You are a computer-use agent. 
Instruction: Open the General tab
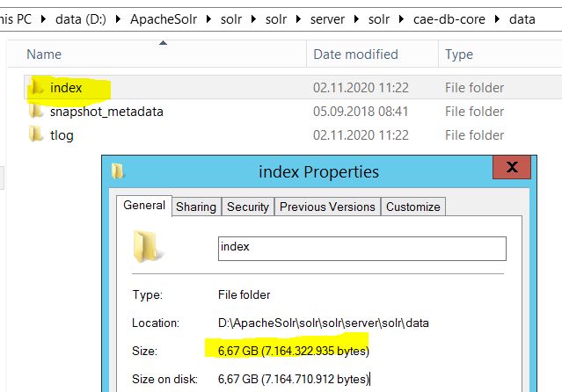[x=144, y=206]
